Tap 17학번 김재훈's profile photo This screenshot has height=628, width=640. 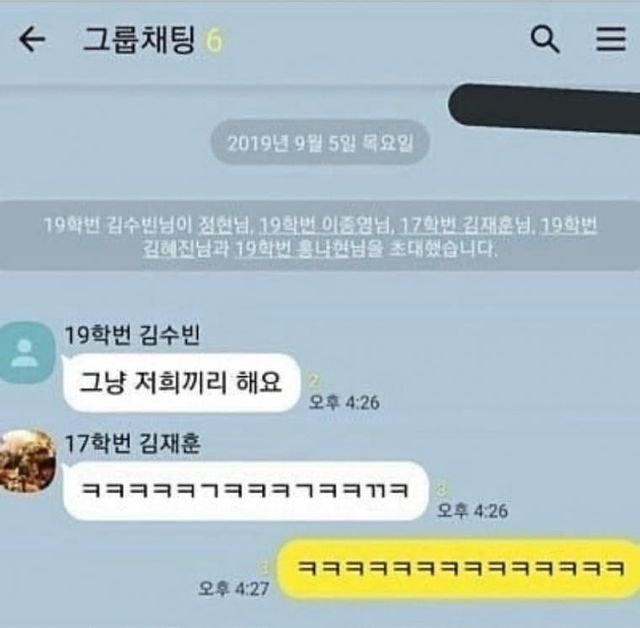[28, 461]
